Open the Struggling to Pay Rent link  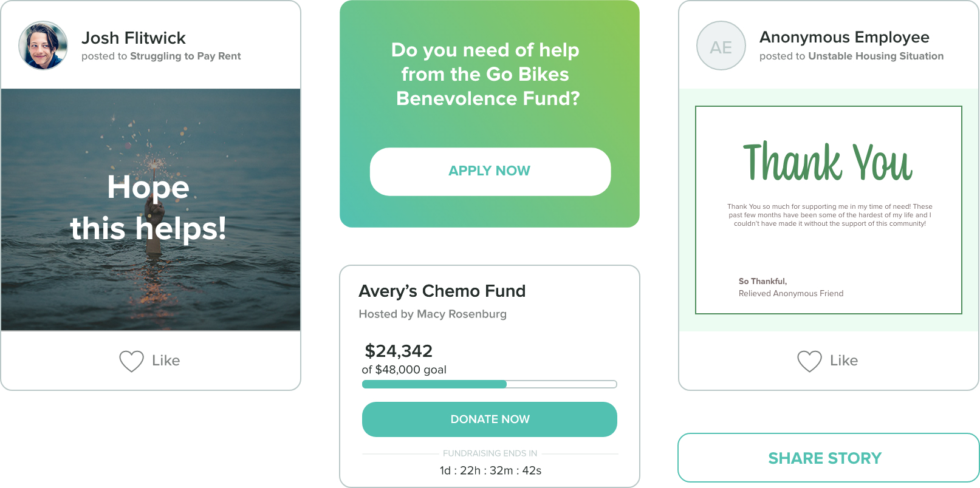point(185,56)
